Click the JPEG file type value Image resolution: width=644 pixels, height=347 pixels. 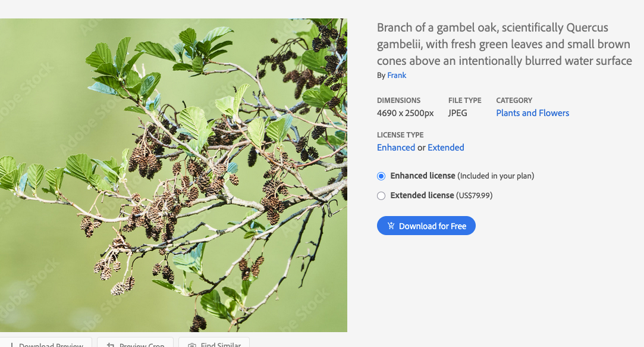(458, 113)
